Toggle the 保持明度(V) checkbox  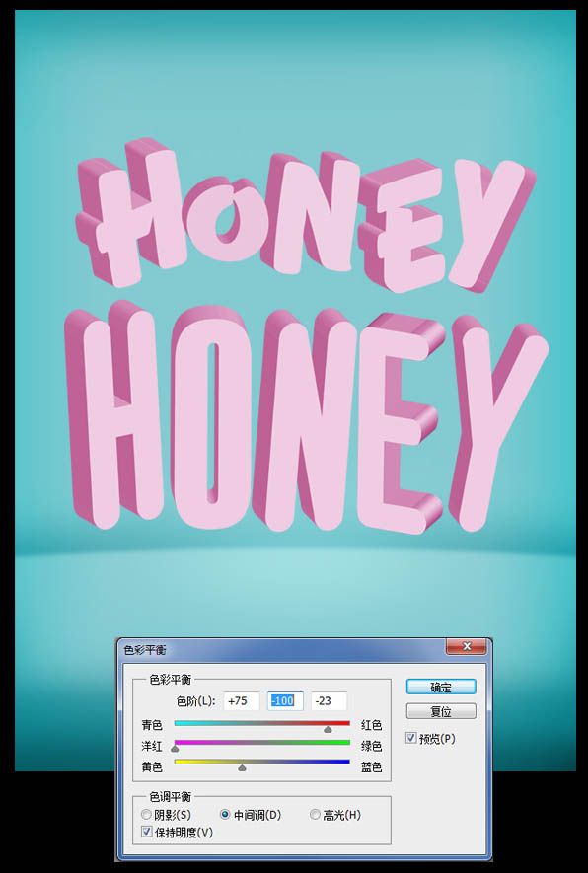(x=147, y=832)
